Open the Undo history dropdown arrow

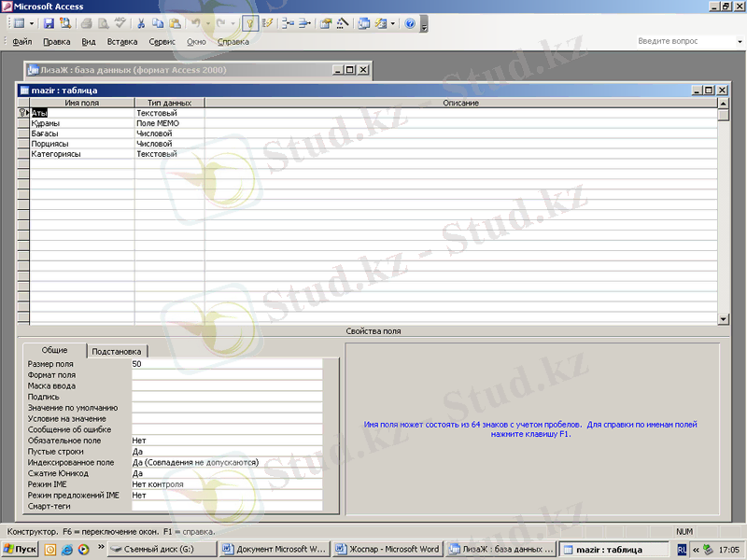click(207, 23)
